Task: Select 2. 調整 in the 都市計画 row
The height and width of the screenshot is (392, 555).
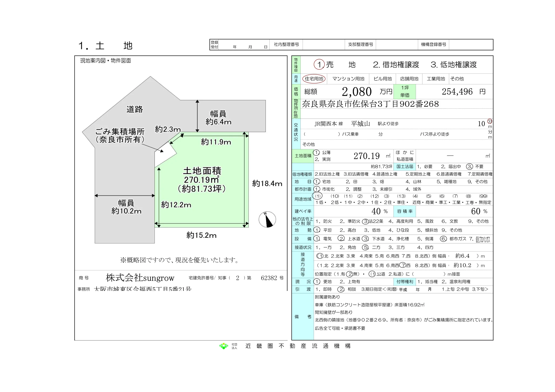Action: [354, 189]
